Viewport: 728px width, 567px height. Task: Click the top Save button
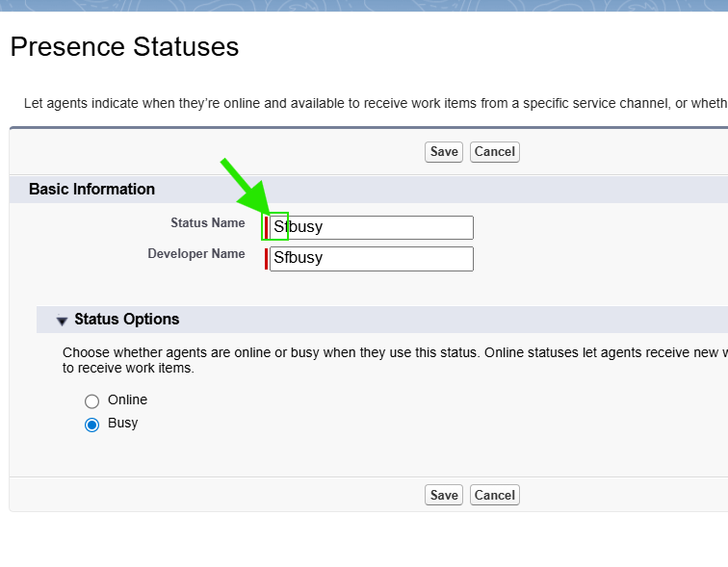(x=443, y=152)
